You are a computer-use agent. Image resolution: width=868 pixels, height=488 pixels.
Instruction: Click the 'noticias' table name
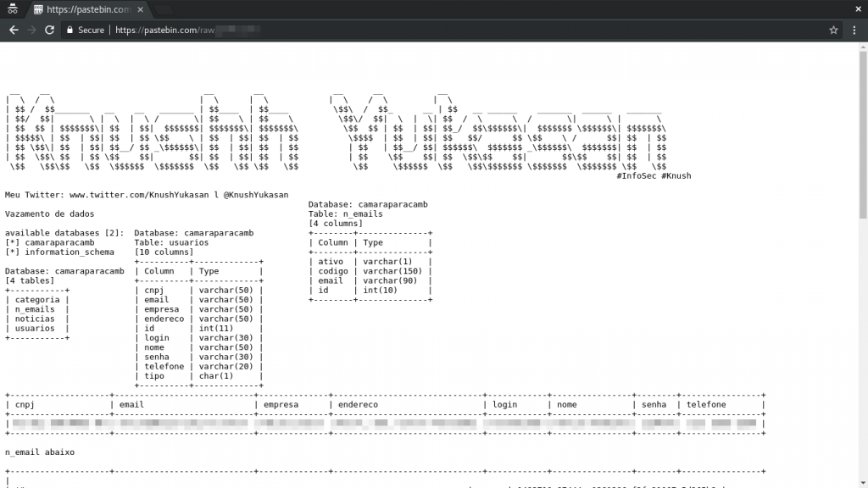[35, 319]
